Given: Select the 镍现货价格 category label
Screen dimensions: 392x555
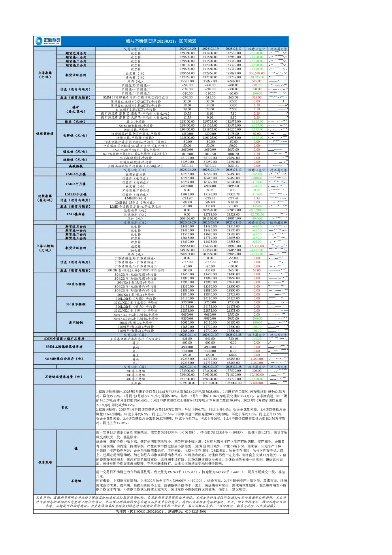Looking at the screenshot, I should pyautogui.click(x=45, y=134).
